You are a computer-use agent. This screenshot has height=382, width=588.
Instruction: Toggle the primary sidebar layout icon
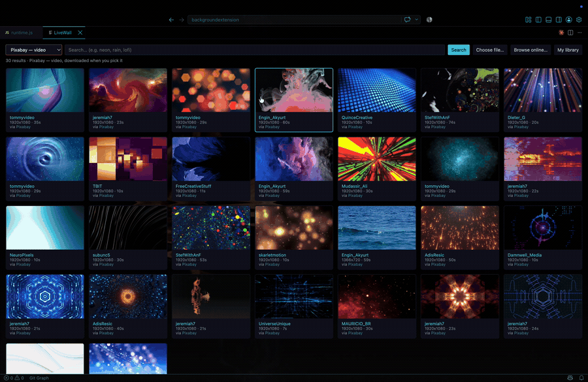[538, 20]
